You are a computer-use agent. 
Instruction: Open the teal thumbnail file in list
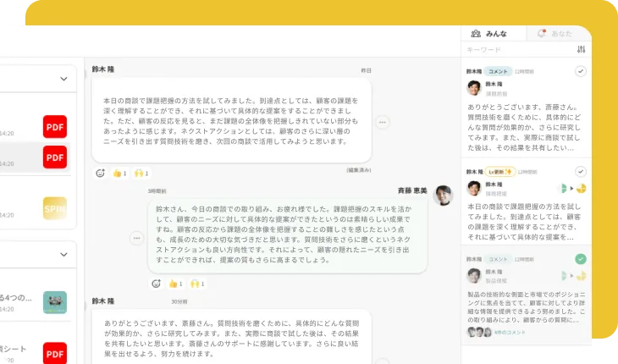coord(55,301)
